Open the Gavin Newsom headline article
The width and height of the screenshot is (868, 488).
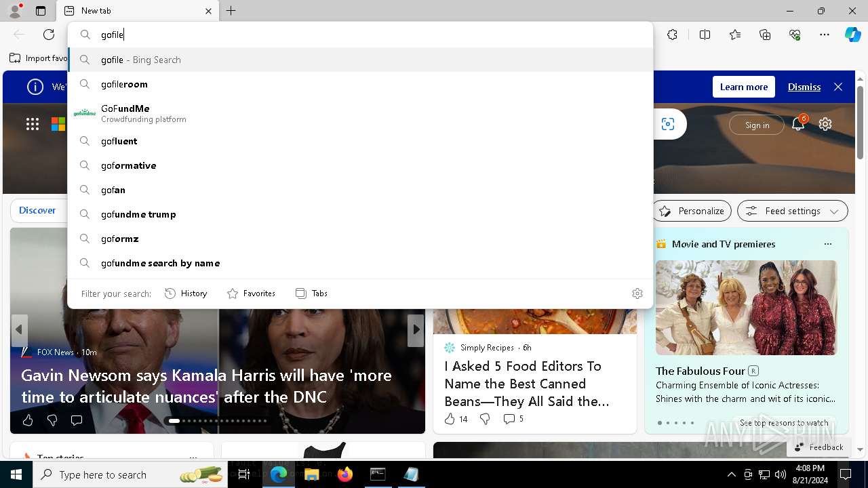(206, 386)
